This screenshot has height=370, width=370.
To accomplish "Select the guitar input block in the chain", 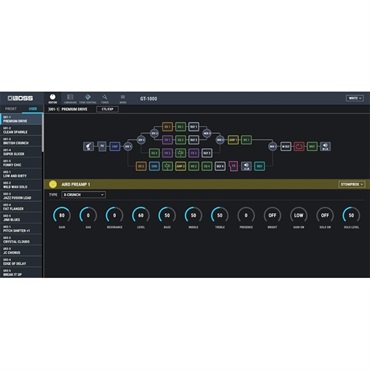I will click(88, 146).
